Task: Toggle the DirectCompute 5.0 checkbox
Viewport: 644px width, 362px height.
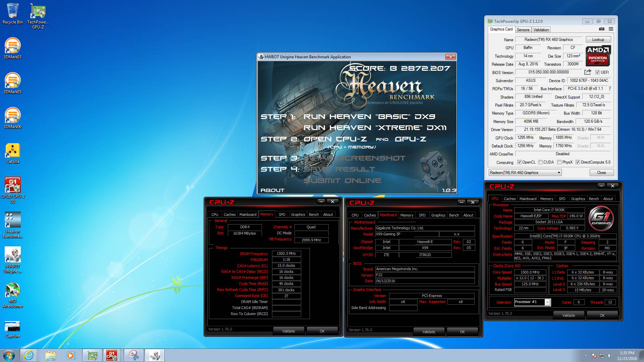Action: click(578, 162)
